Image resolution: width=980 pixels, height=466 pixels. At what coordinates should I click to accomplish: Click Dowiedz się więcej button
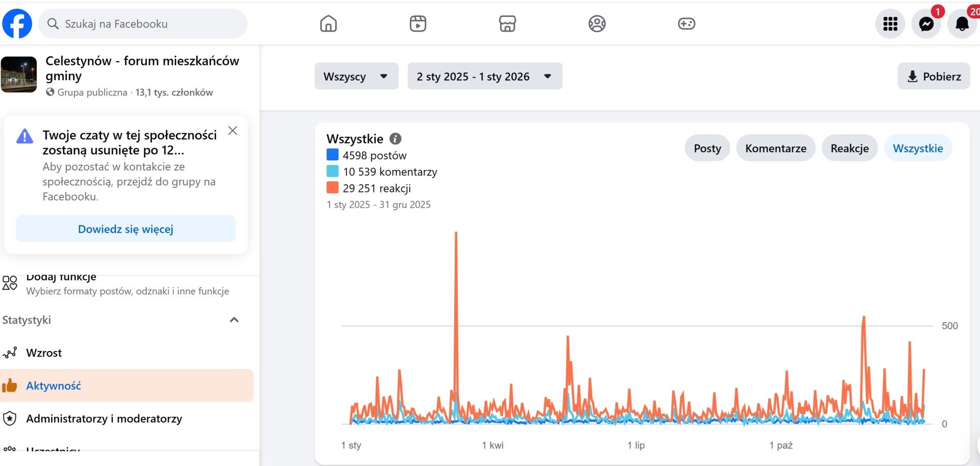coord(126,229)
